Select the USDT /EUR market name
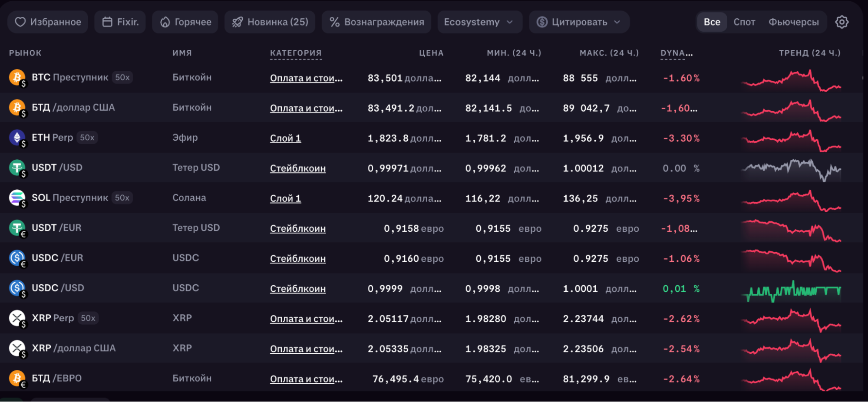The height and width of the screenshot is (402, 868). [x=56, y=228]
